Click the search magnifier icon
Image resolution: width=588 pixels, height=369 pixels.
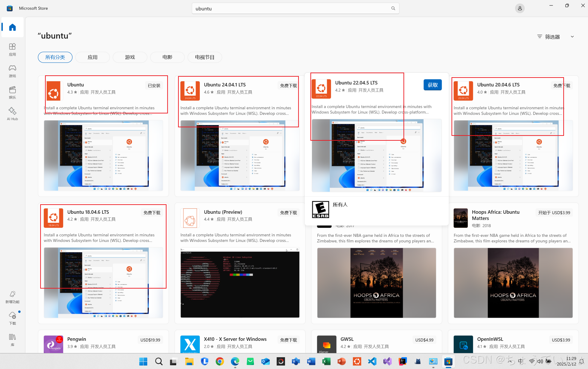393,8
